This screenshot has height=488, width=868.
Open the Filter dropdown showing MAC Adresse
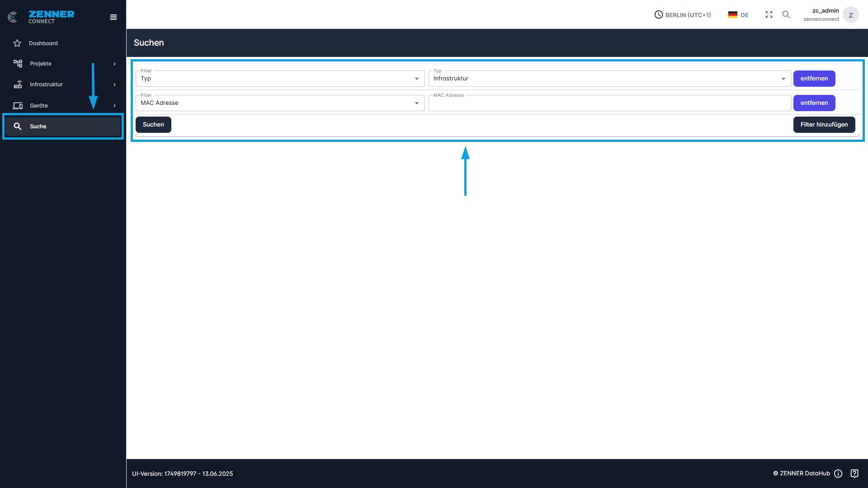(280, 103)
